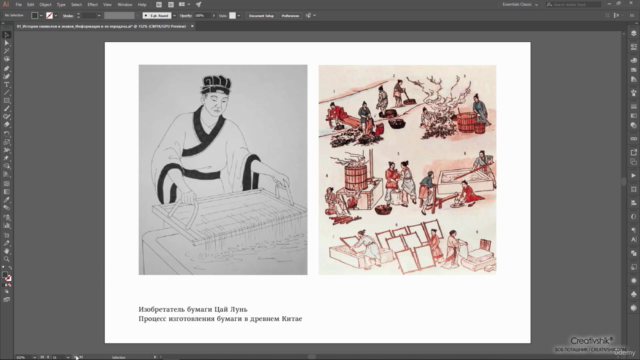Open the stroke color dropdown arrow

pyautogui.click(x=56, y=16)
